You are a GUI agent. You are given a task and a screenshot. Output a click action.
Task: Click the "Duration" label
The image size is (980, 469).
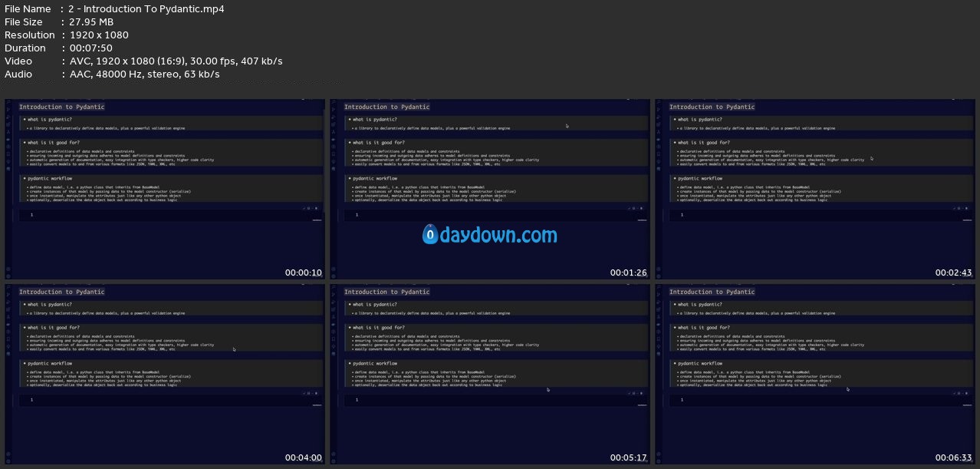[25, 48]
